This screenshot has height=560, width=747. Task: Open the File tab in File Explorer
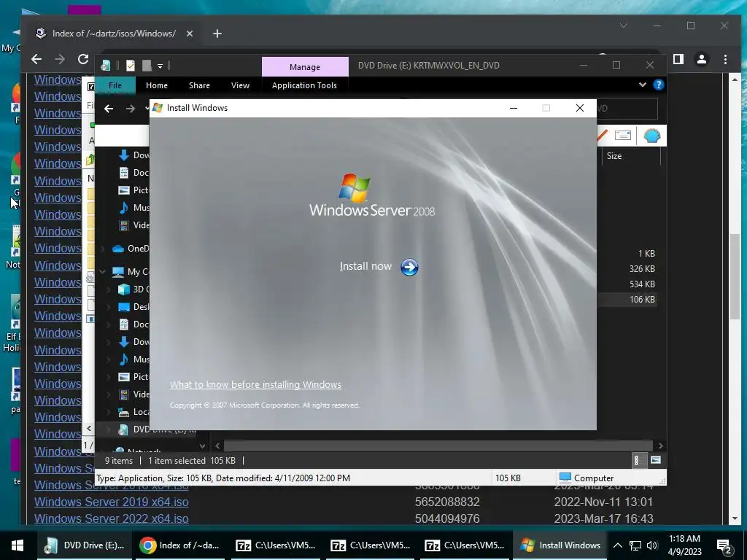click(115, 85)
